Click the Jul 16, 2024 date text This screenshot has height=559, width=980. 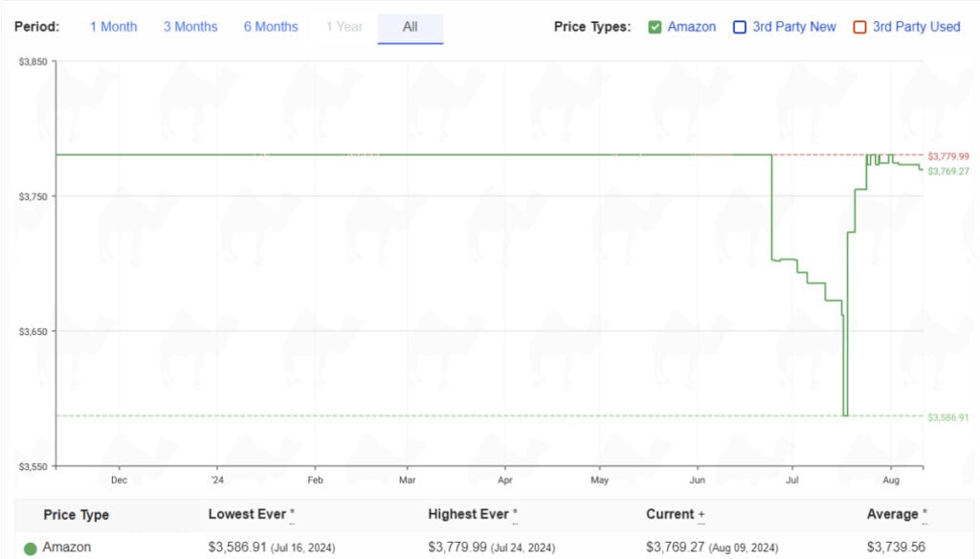pyautogui.click(x=302, y=548)
